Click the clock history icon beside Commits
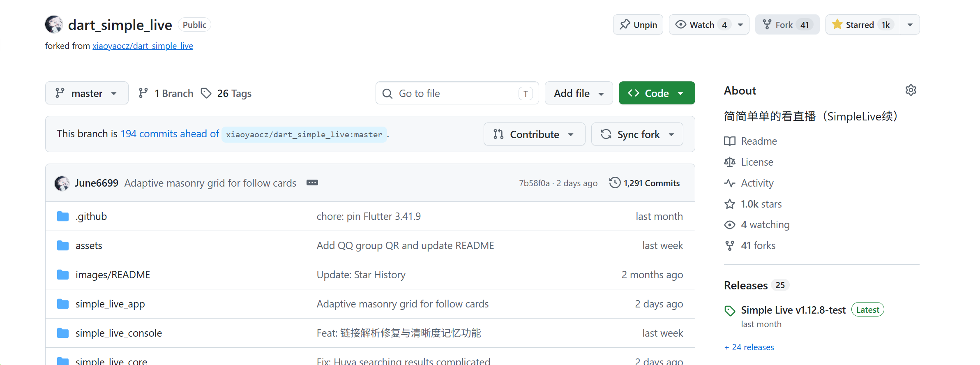 point(615,182)
